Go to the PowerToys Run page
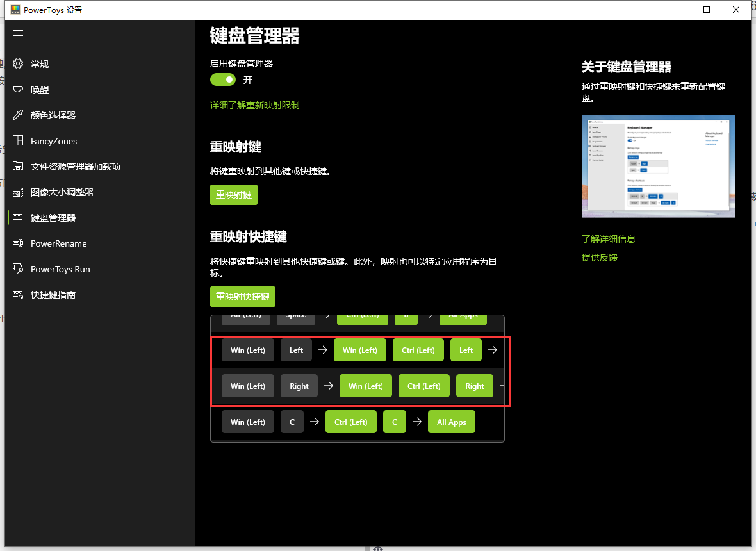Viewport: 756px width, 551px height. click(x=100, y=269)
